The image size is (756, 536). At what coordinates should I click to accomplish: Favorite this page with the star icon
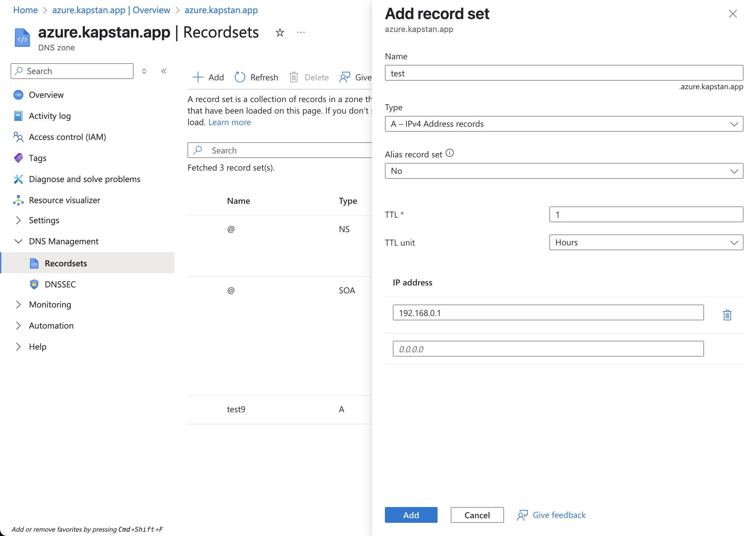tap(280, 32)
